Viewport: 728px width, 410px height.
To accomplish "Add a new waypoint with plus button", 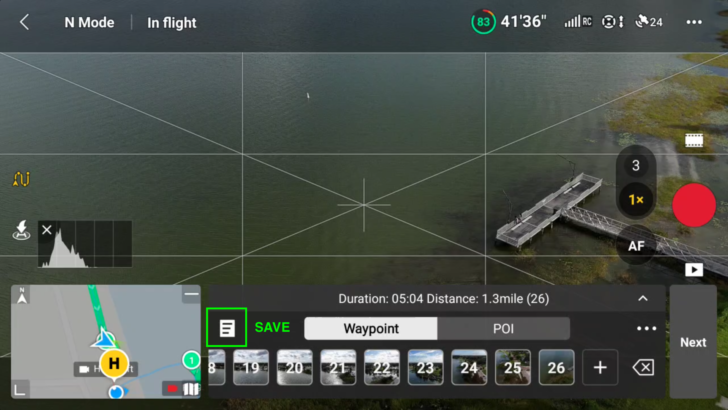I will [x=600, y=368].
